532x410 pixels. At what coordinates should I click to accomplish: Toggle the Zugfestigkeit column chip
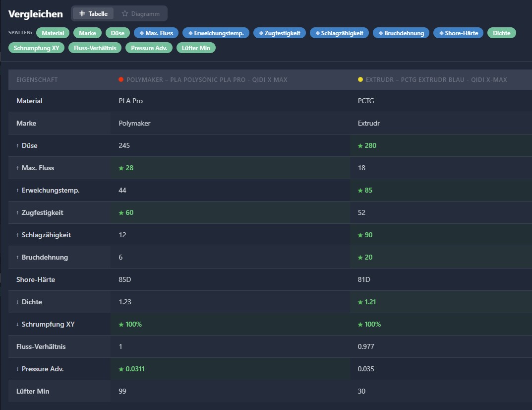280,33
